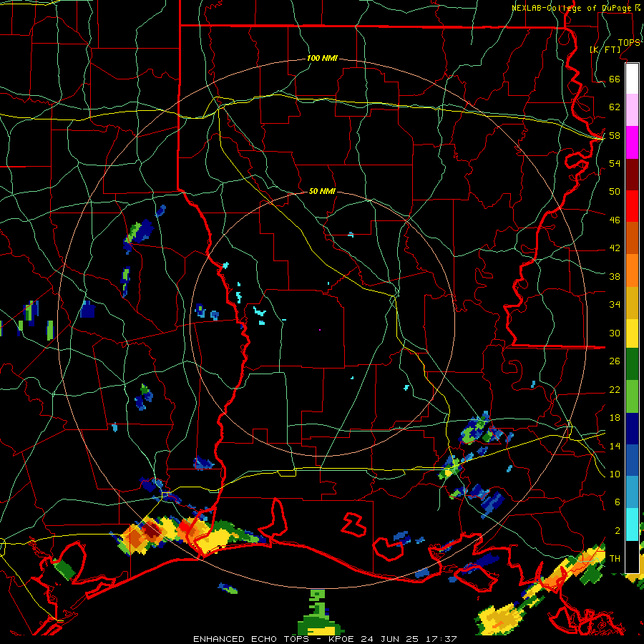Viewport: 644px width, 644px height.
Task: Click the dark red storm core on the southwest coast
Action: point(152,529)
